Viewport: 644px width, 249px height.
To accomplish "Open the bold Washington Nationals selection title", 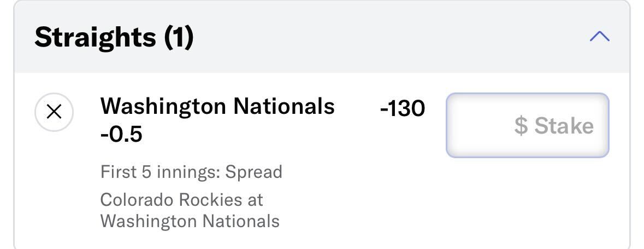I will click(217, 106).
